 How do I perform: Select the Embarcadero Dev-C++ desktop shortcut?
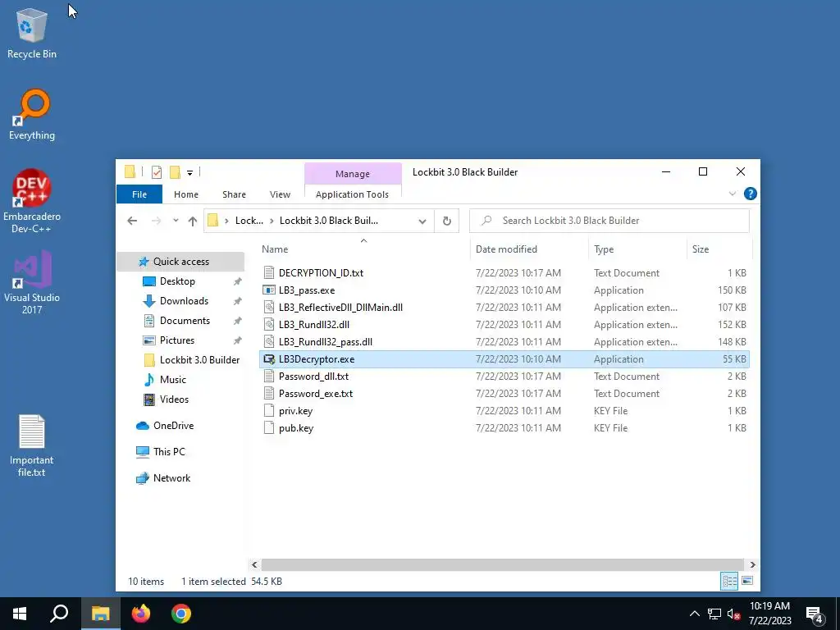[x=32, y=201]
